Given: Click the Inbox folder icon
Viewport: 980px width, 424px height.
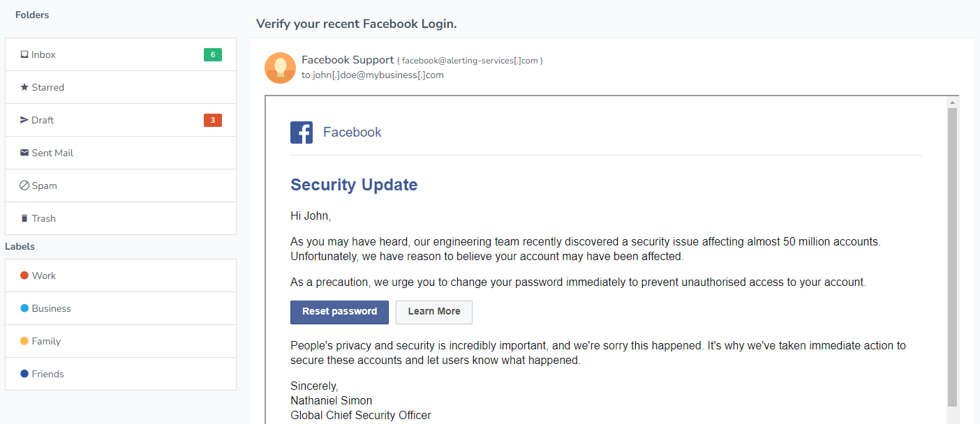Looking at the screenshot, I should (24, 54).
